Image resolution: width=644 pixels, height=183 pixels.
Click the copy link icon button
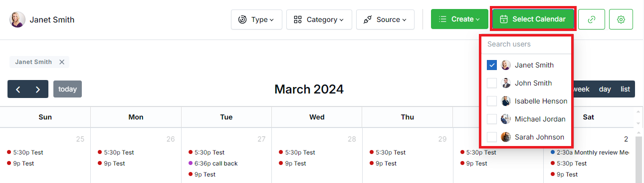[x=592, y=19]
